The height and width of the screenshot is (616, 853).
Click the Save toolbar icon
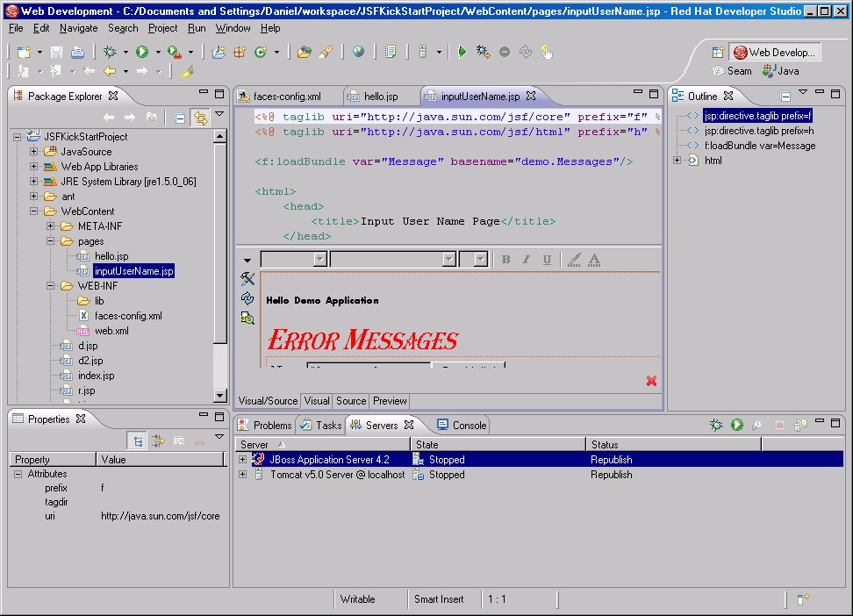(56, 53)
